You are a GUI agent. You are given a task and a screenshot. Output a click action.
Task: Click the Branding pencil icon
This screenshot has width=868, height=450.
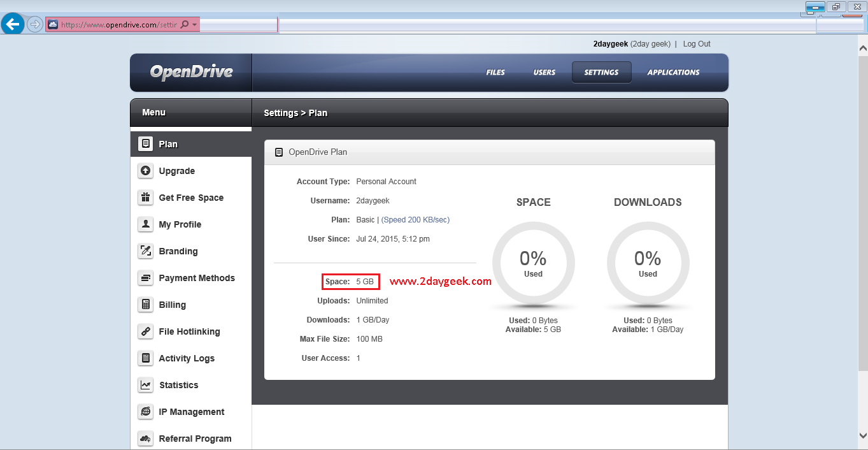coord(146,250)
